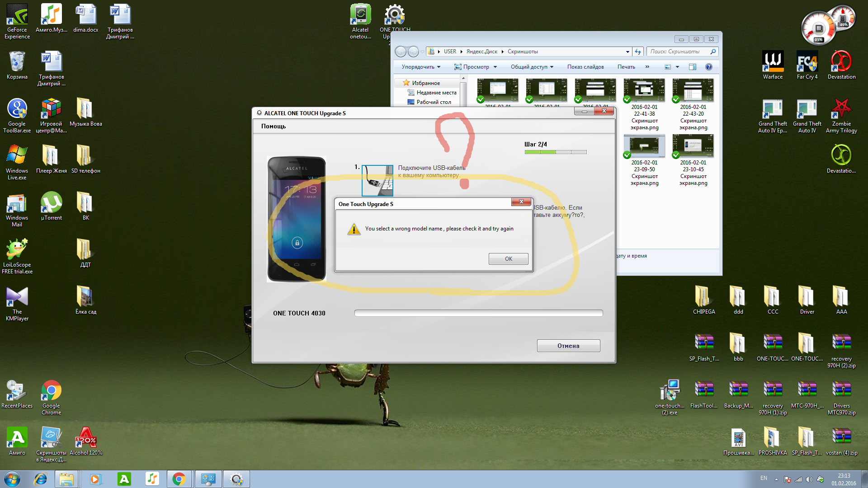
Task: Click the Explorer help question-mark icon
Action: pyautogui.click(x=708, y=67)
